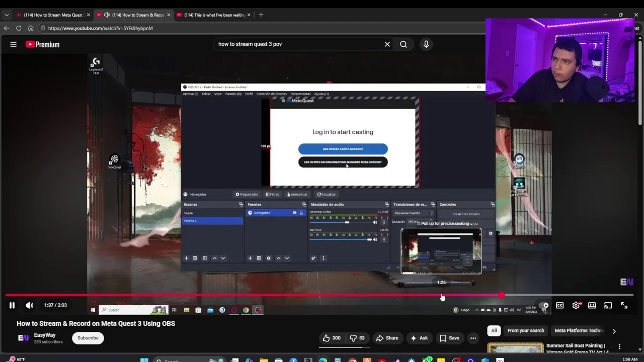Image resolution: width=644 pixels, height=362 pixels.
Task: Open advanced audio gears in OBS mixer
Action: click(x=313, y=258)
